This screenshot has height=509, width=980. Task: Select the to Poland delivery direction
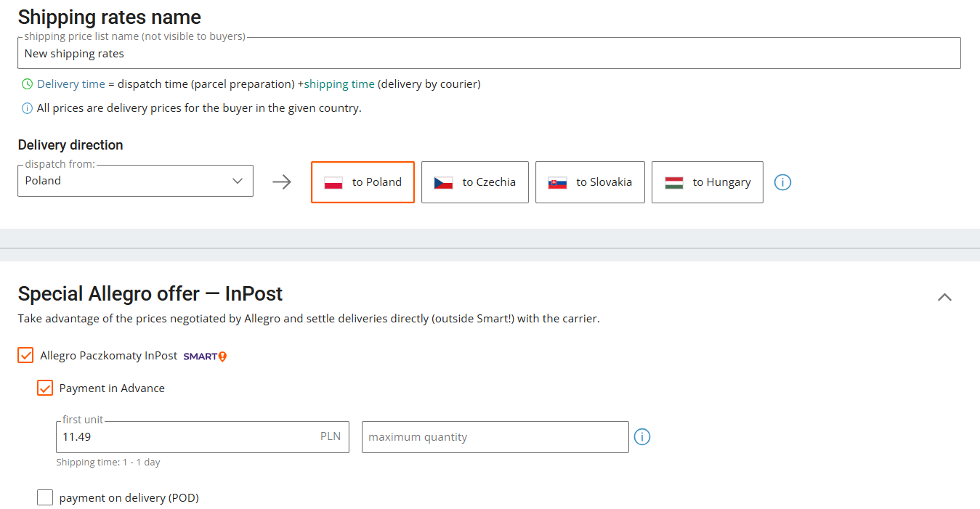click(363, 182)
